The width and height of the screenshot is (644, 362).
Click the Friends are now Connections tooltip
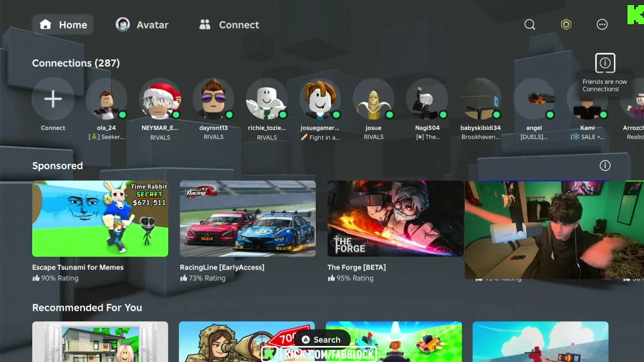pos(605,85)
